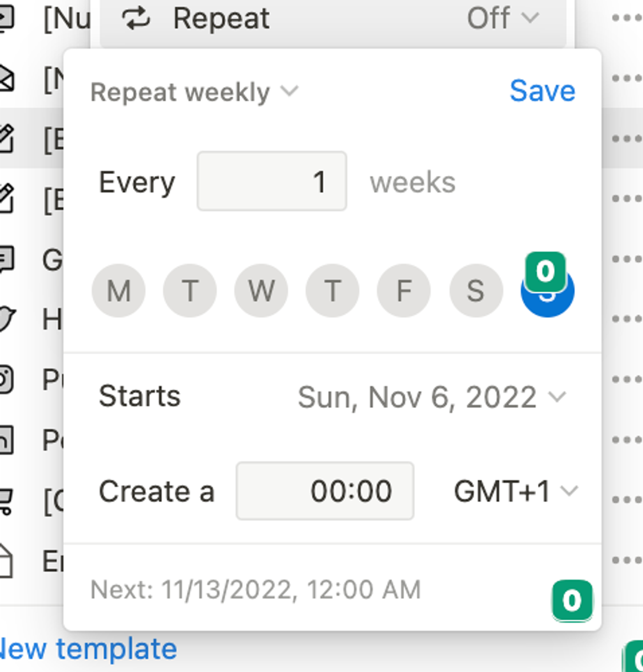Click the Instagram icon in template list
Image resolution: width=643 pixels, height=672 pixels.
click(x=6, y=379)
